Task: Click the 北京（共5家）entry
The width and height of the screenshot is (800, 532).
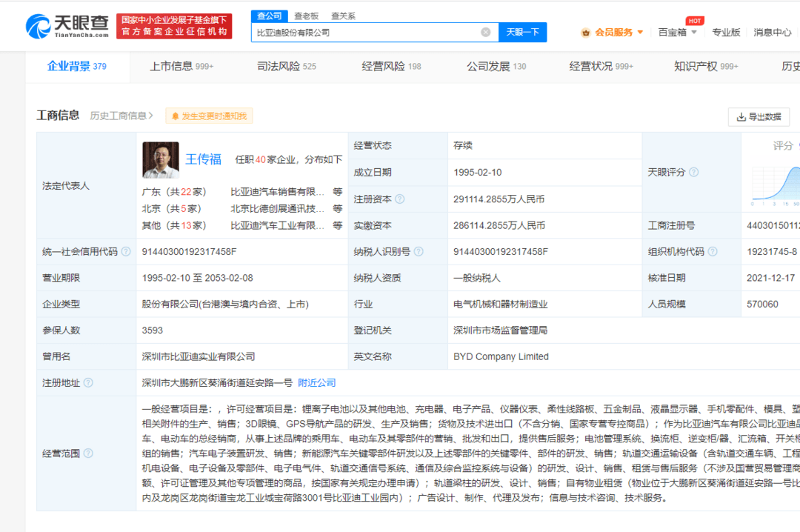Action: coord(171,208)
